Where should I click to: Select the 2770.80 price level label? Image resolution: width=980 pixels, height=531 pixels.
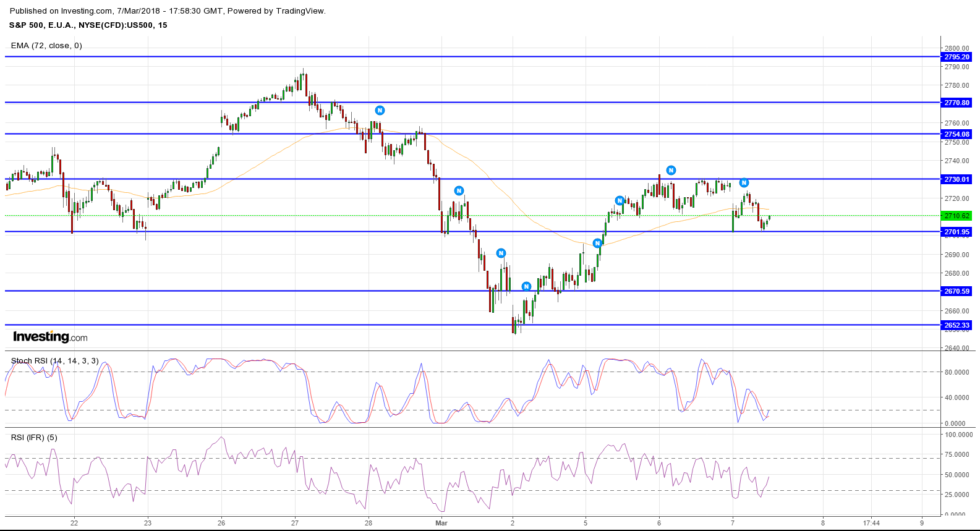pyautogui.click(x=957, y=103)
